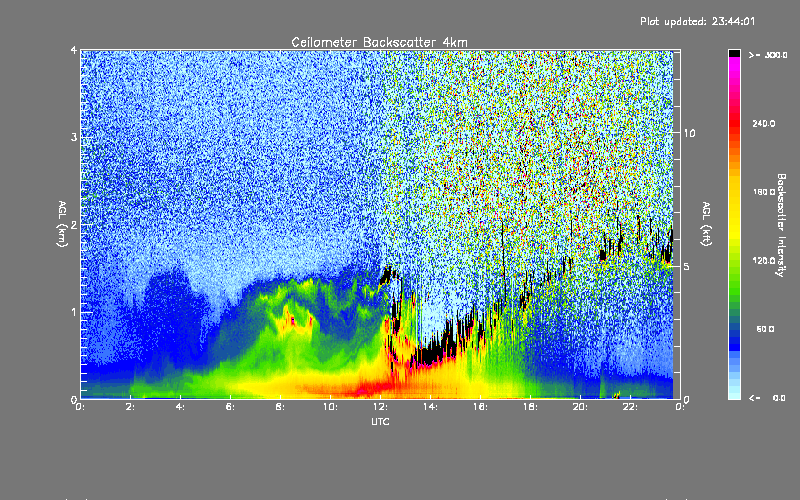This screenshot has width=800, height=500.
Task: Click the '120.0' colorbar value label
Action: click(764, 260)
